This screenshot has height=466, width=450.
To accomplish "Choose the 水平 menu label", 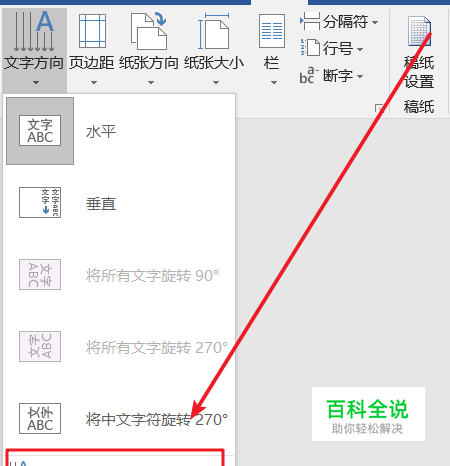I will click(101, 132).
